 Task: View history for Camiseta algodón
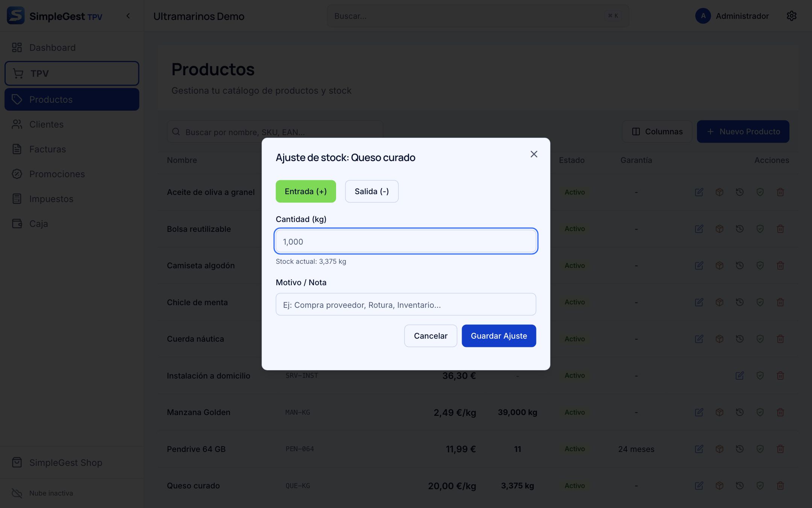coord(739,265)
